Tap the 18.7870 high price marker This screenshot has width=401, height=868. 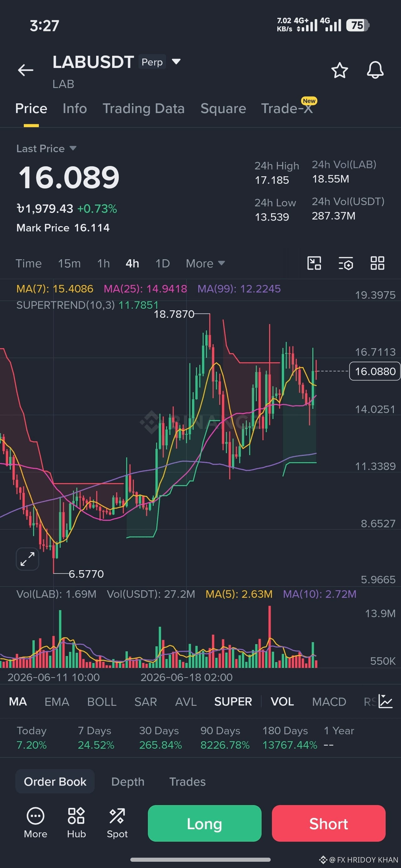pos(174,314)
